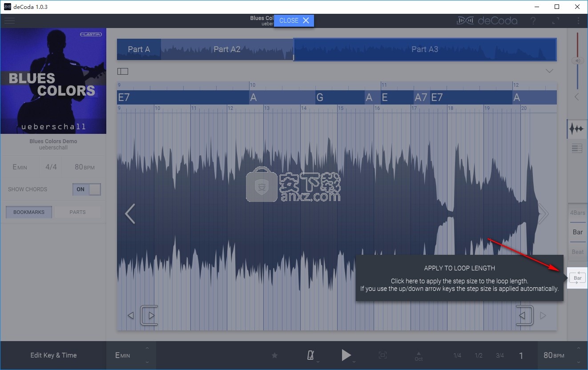The height and width of the screenshot is (370, 588).
Task: Set step size to Beat
Action: 578,252
